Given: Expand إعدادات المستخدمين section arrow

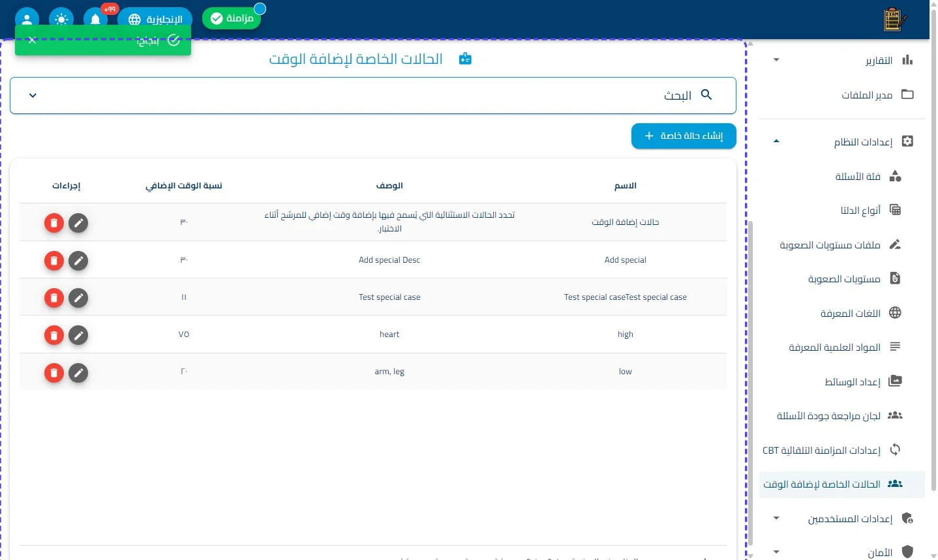Looking at the screenshot, I should [x=776, y=519].
